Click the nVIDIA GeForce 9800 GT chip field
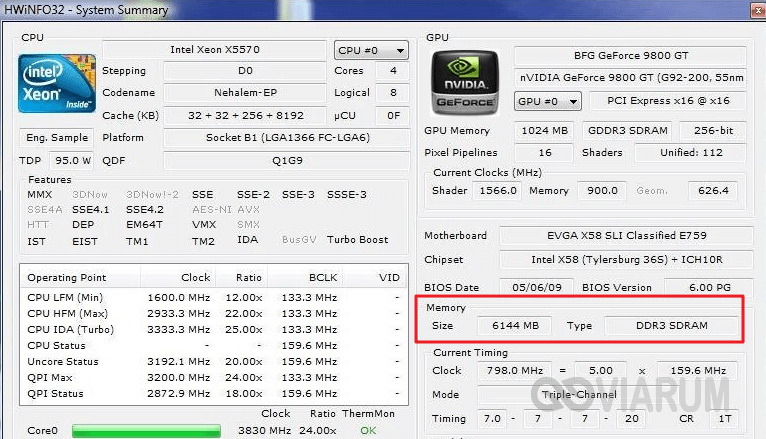 pyautogui.click(x=630, y=78)
